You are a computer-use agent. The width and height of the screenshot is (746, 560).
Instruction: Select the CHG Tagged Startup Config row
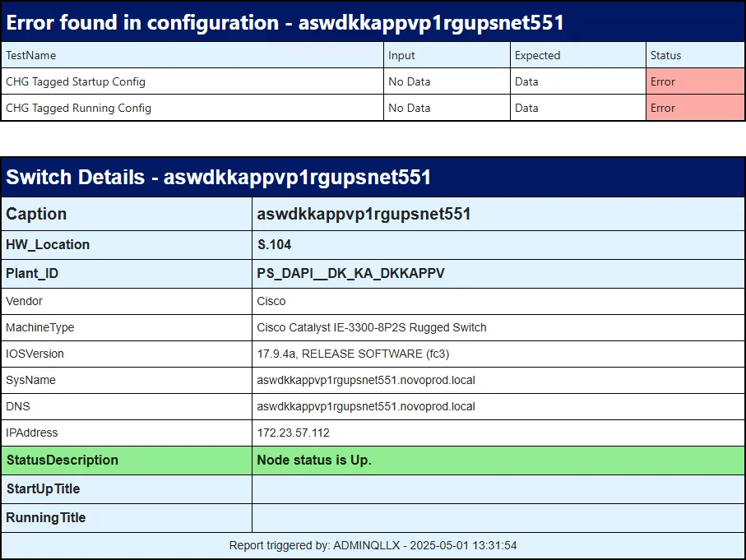(76, 81)
